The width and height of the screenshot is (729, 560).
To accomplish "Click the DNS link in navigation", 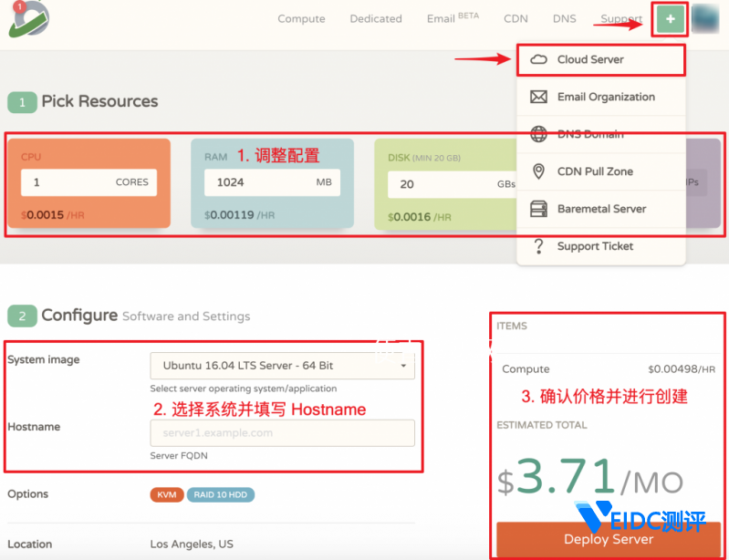I will (x=564, y=19).
